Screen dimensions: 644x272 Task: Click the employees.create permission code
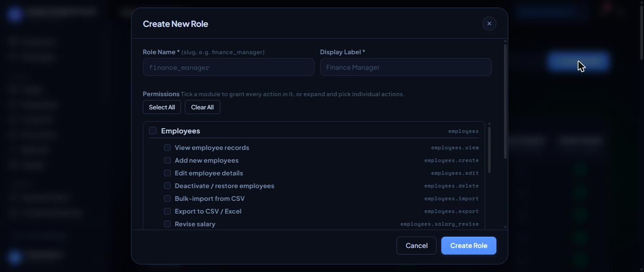451,160
